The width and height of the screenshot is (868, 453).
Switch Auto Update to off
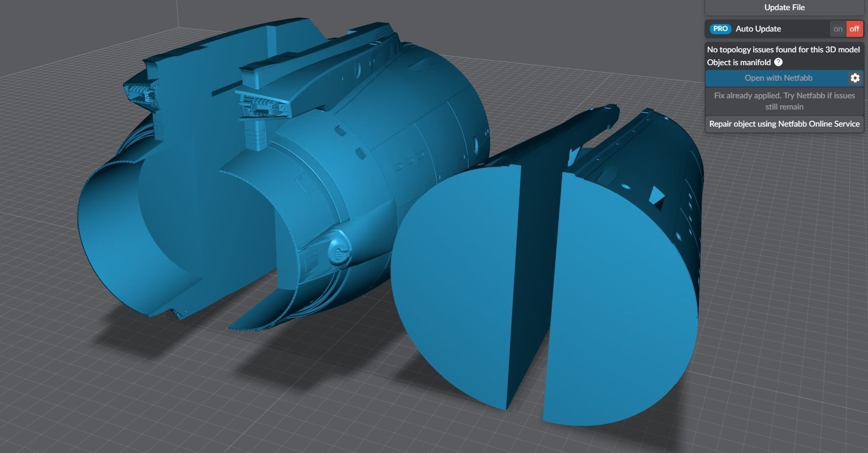point(855,29)
